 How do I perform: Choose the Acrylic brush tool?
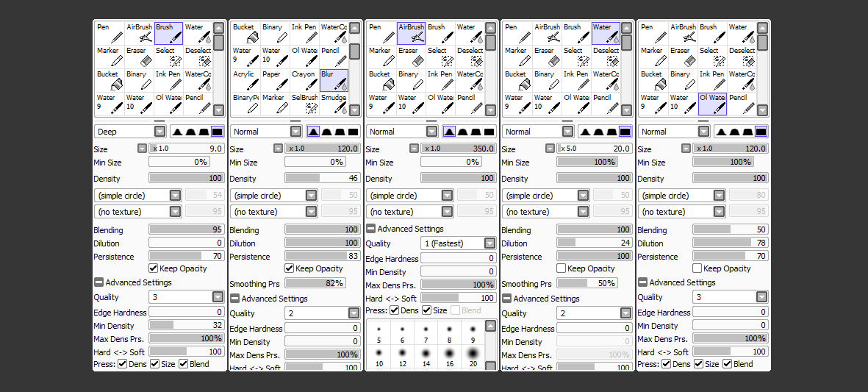245,80
